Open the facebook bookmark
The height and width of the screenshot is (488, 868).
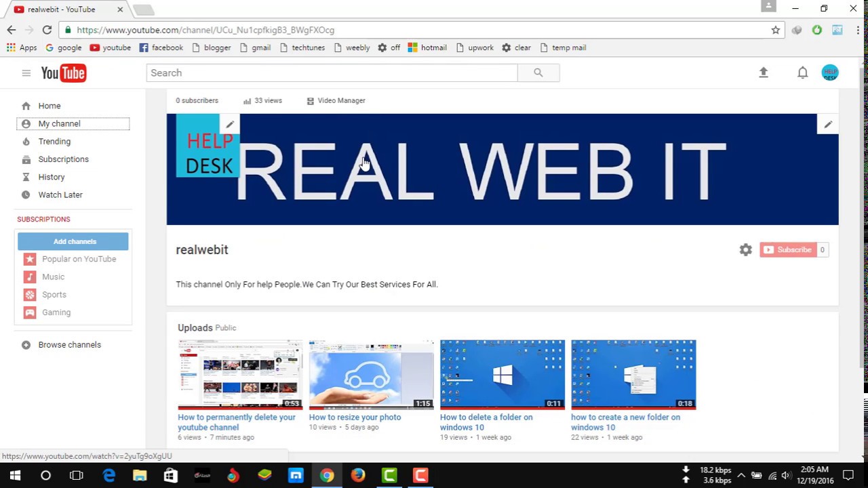tap(161, 47)
